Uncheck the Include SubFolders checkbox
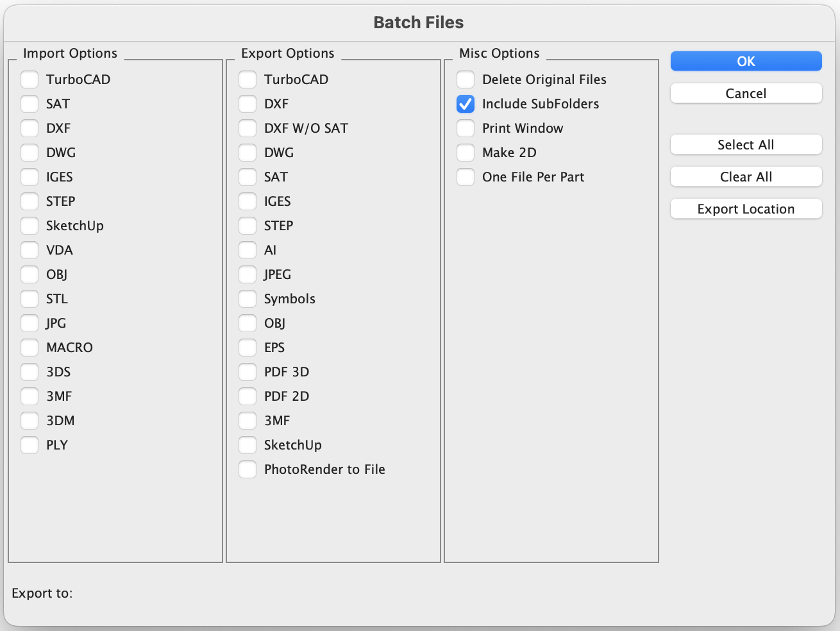 [466, 104]
